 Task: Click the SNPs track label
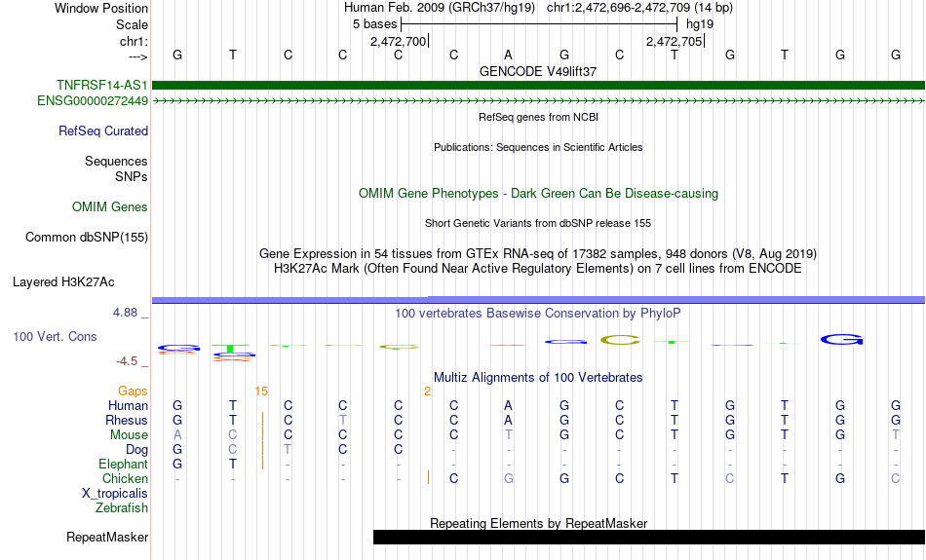[x=132, y=176]
